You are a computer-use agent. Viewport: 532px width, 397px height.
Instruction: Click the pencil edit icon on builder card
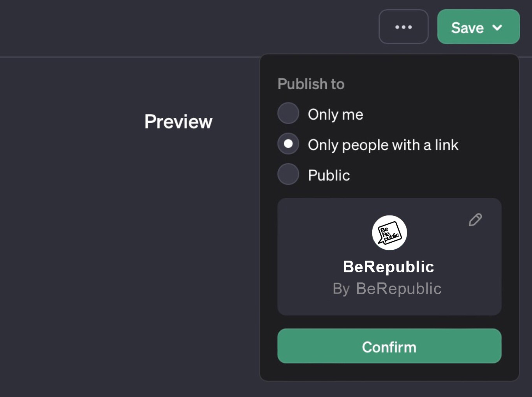475,220
